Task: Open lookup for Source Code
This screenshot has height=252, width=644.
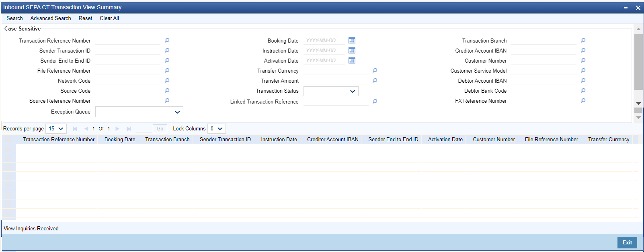Action: [x=167, y=91]
